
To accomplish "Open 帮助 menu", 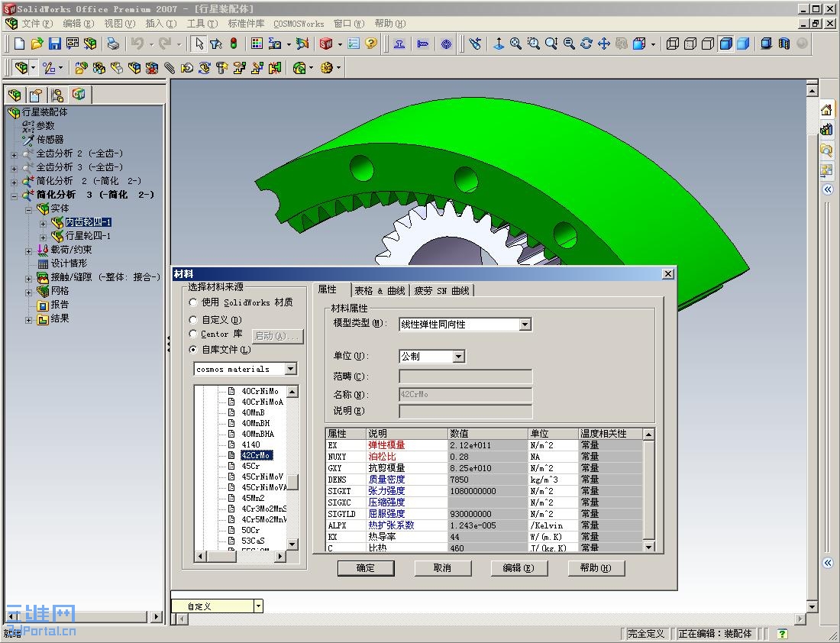I will [x=390, y=24].
